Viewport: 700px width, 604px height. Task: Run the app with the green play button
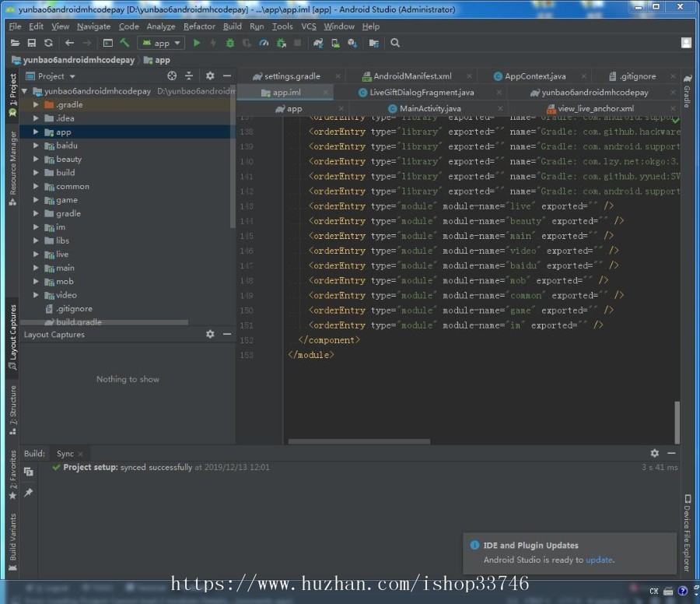coord(197,44)
